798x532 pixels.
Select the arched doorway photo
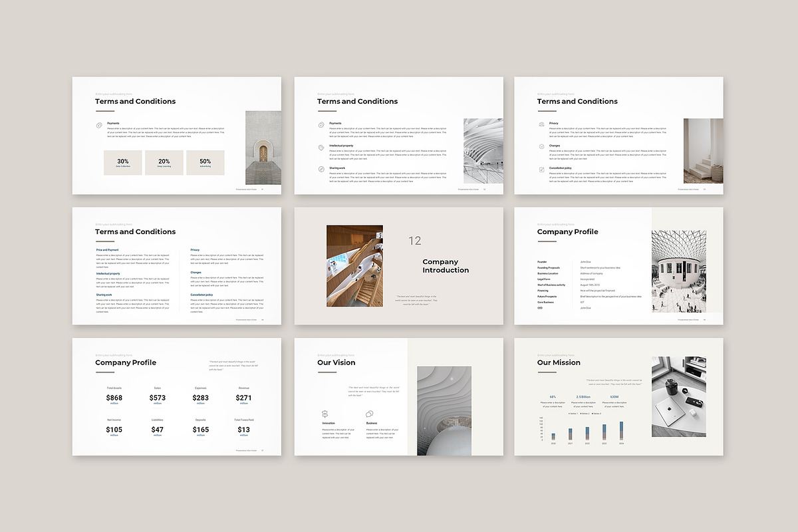point(263,148)
